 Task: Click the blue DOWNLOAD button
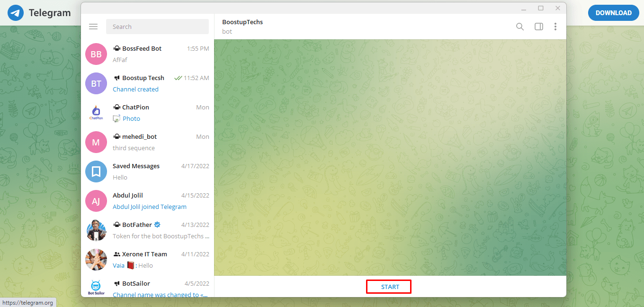613,13
